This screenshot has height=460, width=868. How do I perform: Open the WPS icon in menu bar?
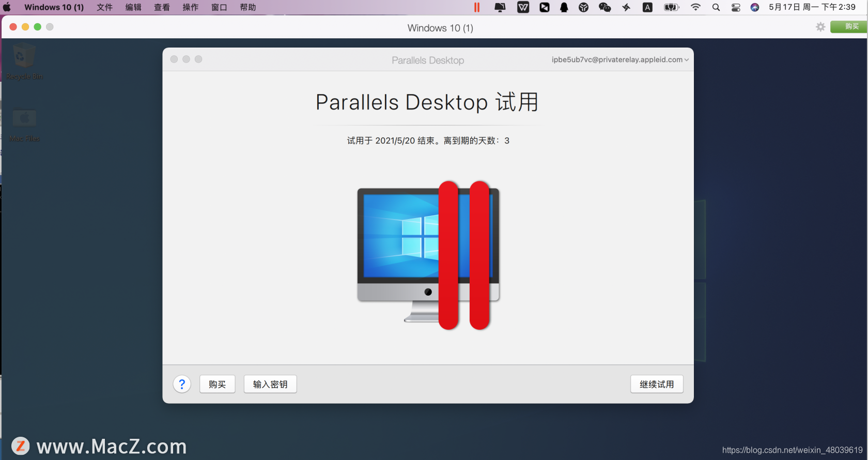click(523, 7)
